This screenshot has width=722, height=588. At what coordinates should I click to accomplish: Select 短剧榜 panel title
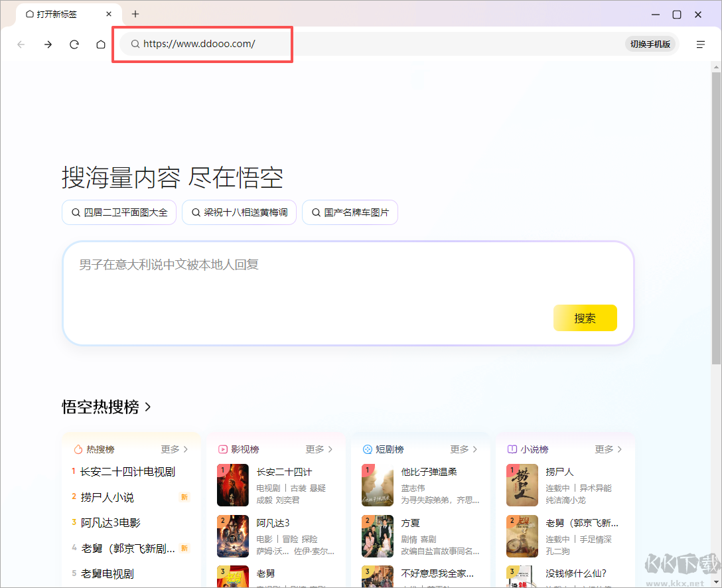(390, 449)
